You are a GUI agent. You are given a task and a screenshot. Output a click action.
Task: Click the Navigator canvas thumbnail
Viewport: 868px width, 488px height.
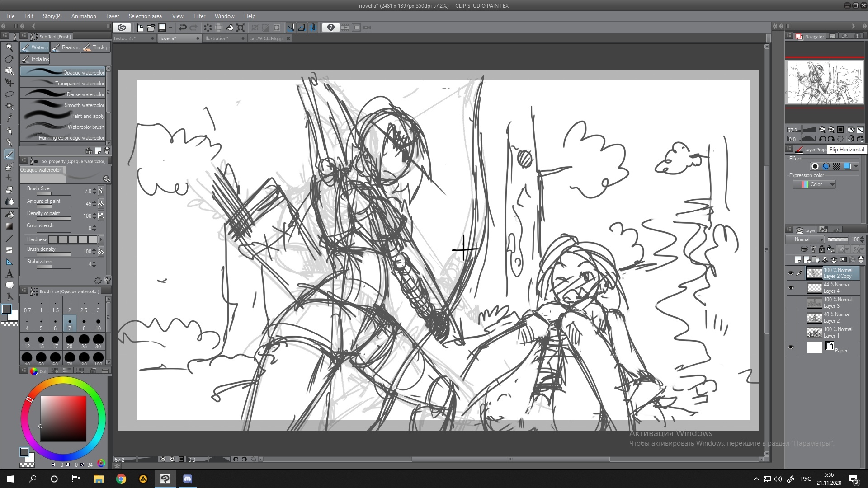tap(825, 83)
